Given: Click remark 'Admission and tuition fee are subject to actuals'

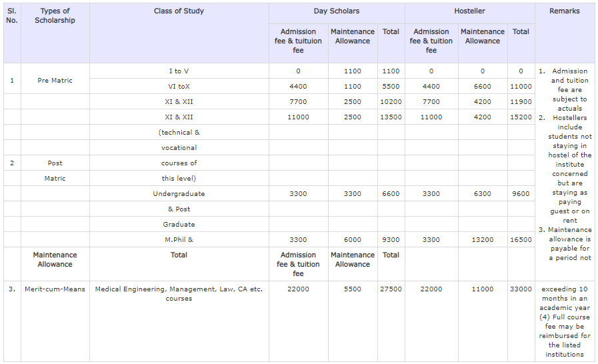Looking at the screenshot, I should click(565, 89).
